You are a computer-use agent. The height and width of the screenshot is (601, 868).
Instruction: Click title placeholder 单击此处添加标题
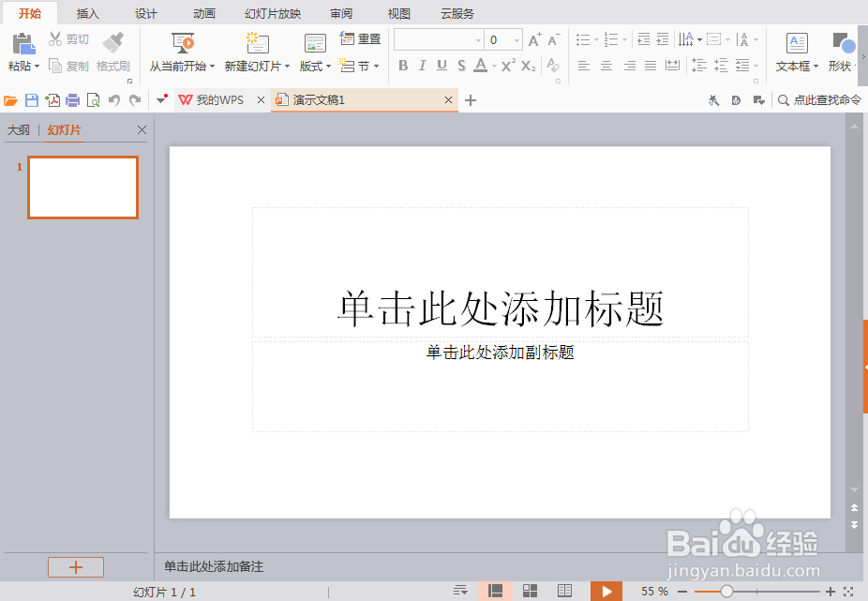click(x=501, y=308)
